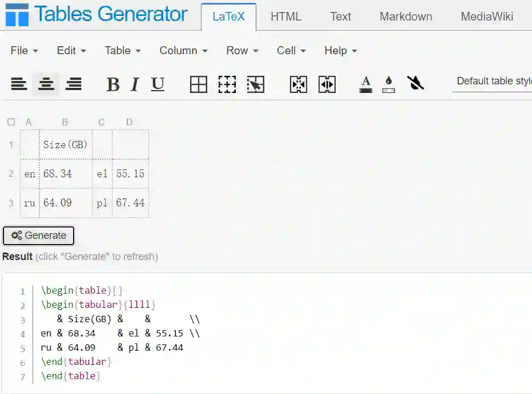Toggle underline formatting
Image resolution: width=532 pixels, height=394 pixels.
point(158,85)
